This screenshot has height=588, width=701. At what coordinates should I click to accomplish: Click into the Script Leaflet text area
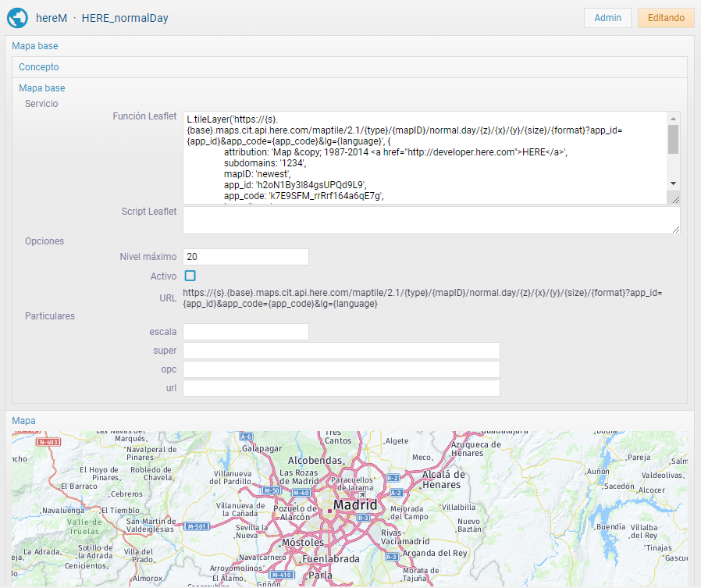(429, 220)
